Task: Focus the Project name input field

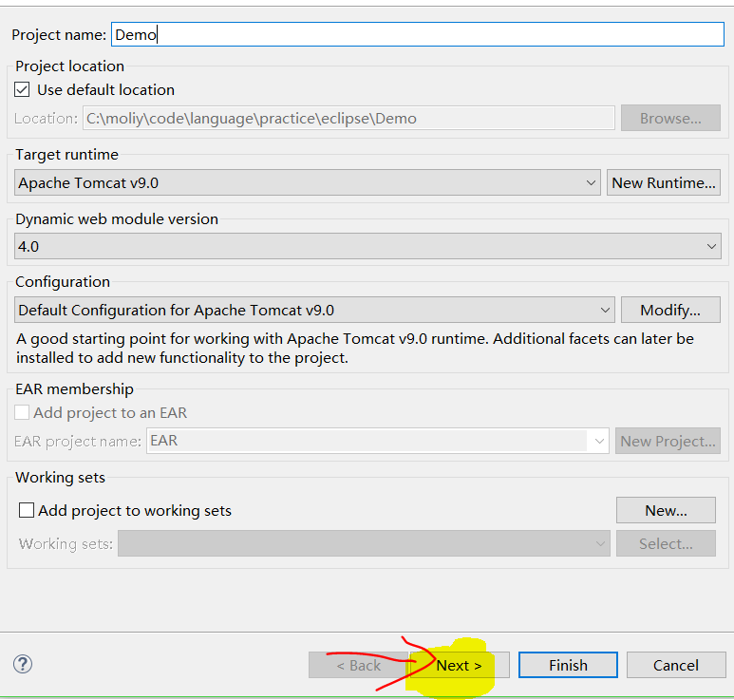Action: 418,34
